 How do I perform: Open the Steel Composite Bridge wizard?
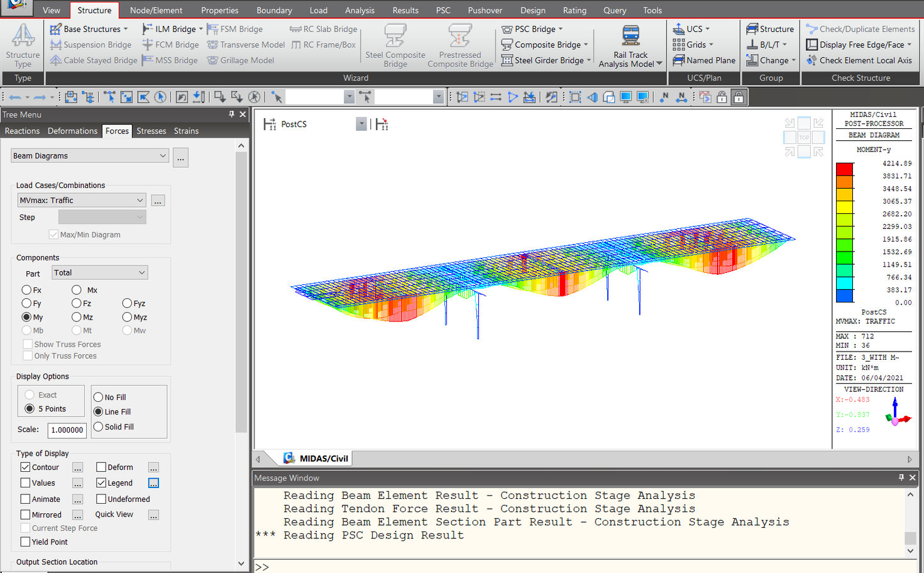395,44
